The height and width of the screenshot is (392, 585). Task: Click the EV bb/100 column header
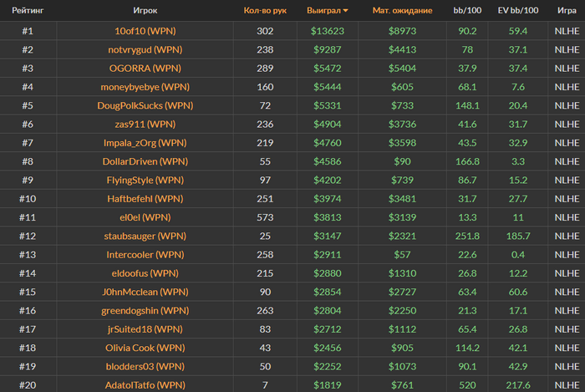click(x=518, y=10)
